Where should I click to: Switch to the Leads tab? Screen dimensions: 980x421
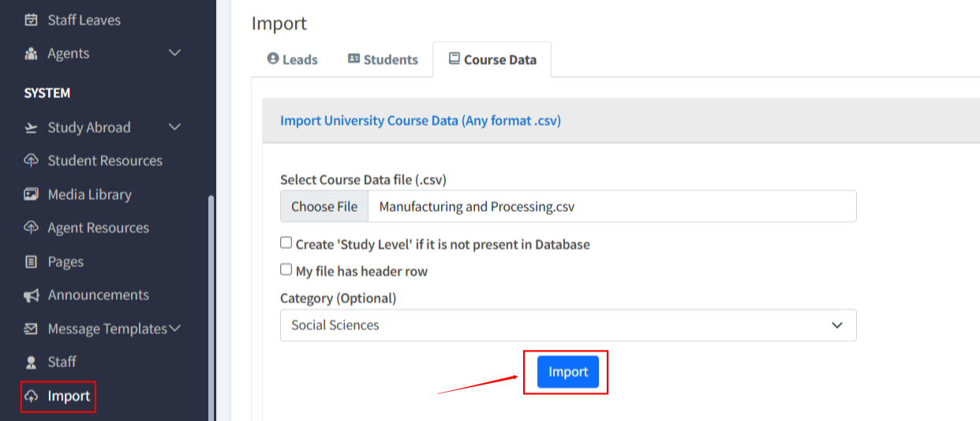[x=293, y=60]
